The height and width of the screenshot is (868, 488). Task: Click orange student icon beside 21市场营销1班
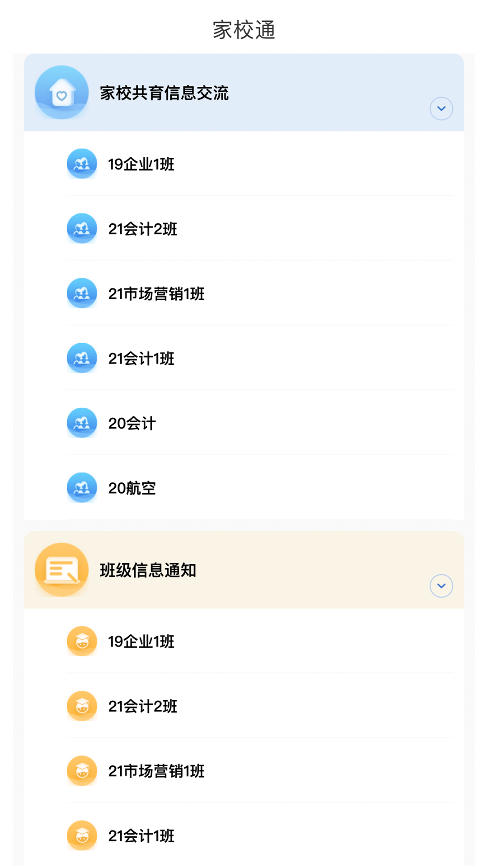click(82, 771)
